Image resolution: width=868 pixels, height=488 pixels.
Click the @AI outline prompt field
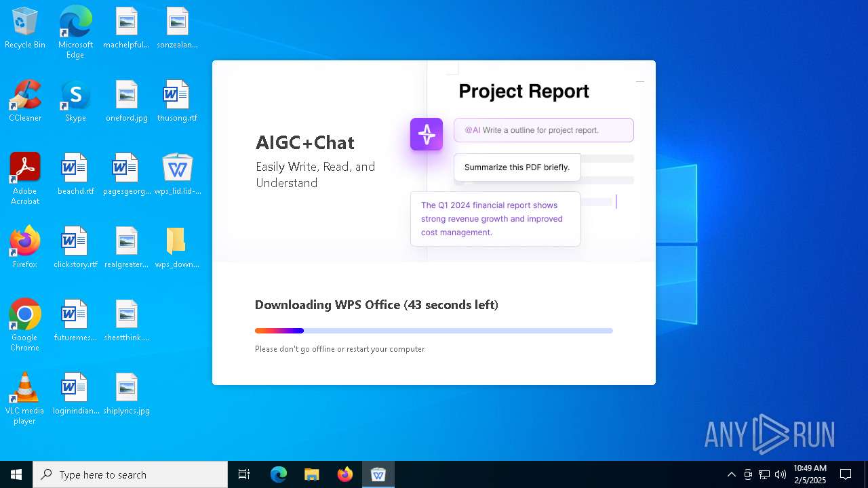pyautogui.click(x=544, y=130)
